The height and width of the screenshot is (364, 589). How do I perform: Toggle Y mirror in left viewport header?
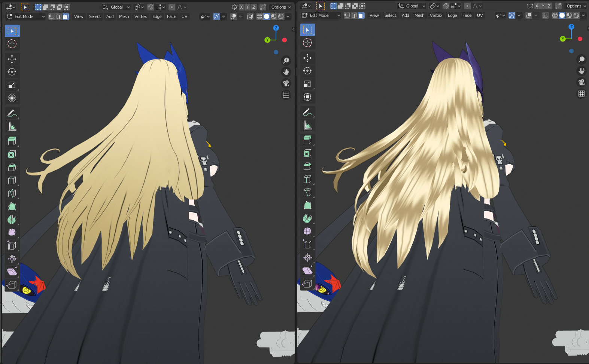[x=248, y=7]
